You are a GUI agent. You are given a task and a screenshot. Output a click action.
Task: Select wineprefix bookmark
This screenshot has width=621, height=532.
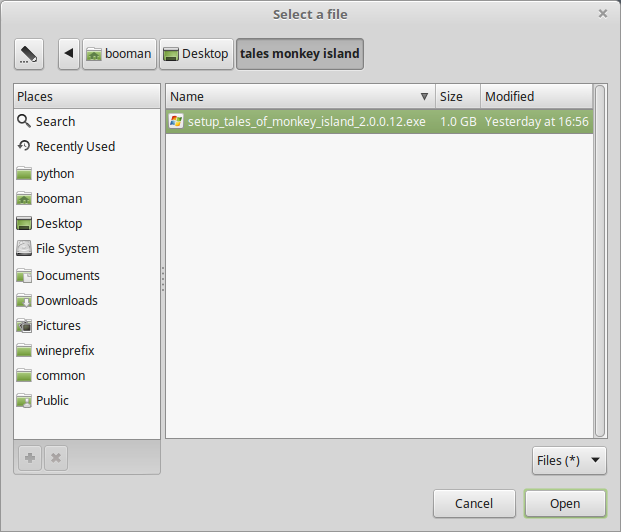tap(87, 350)
